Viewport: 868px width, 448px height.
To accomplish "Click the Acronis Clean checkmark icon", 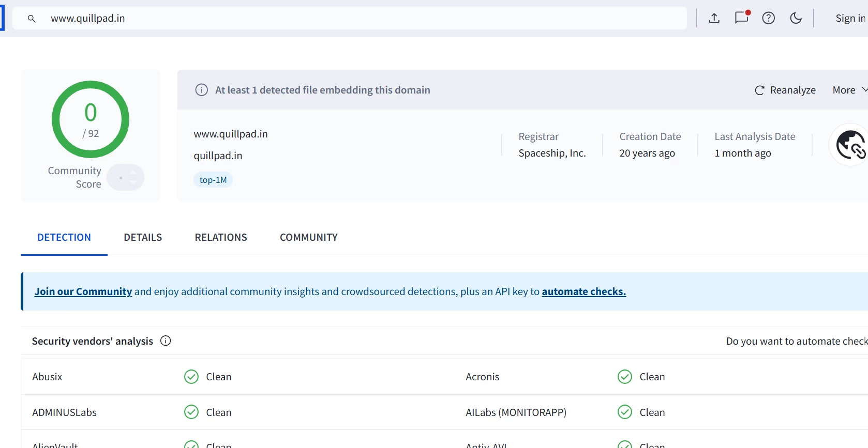I will click(x=625, y=377).
